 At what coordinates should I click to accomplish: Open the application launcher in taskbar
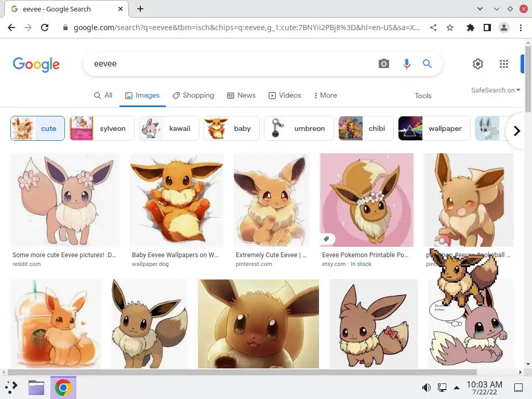coord(11,387)
